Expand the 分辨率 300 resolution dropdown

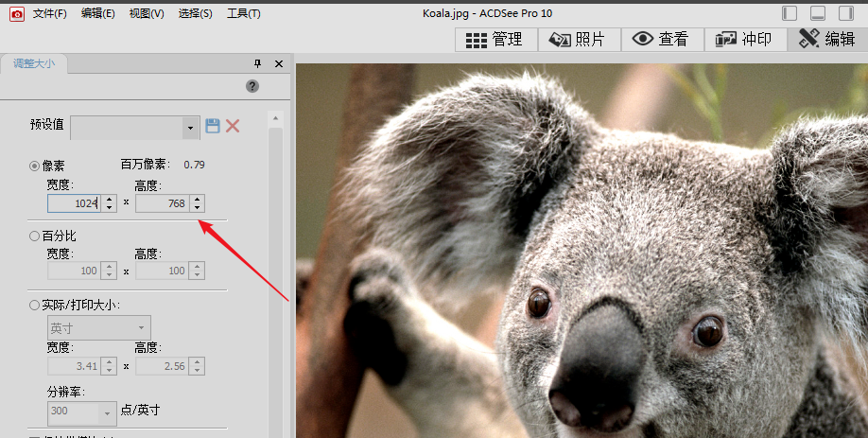[x=104, y=412]
